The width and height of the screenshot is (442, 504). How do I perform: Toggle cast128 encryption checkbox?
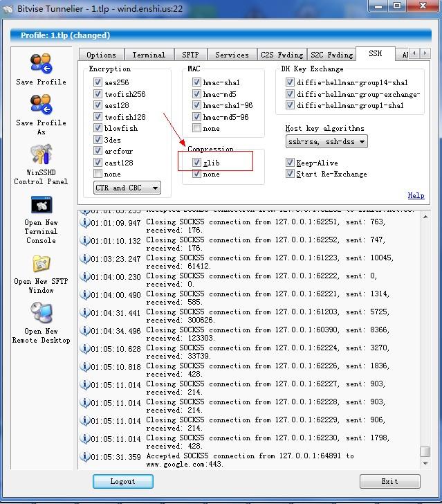[x=98, y=162]
